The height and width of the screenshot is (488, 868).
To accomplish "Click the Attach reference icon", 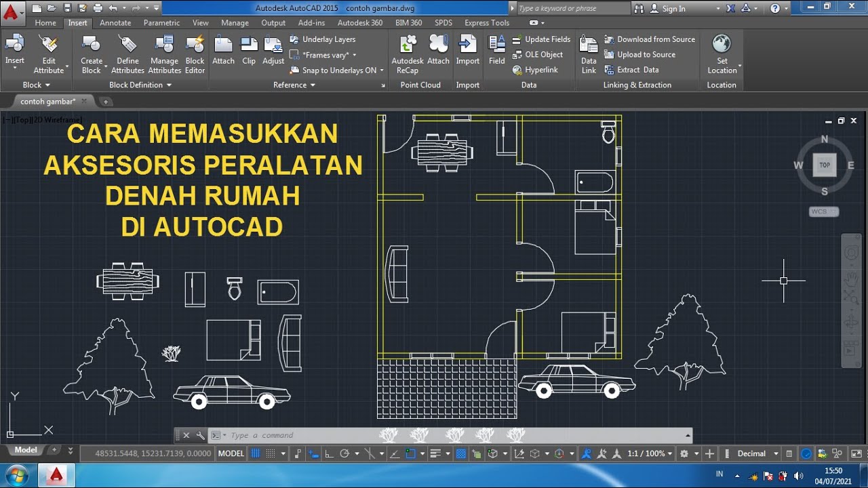I will click(223, 44).
